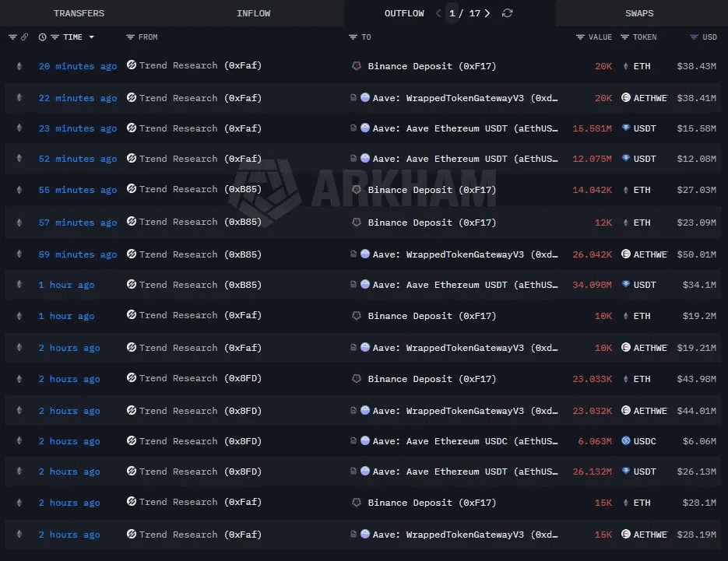
Task: Open the VALUE column filter
Action: point(580,37)
